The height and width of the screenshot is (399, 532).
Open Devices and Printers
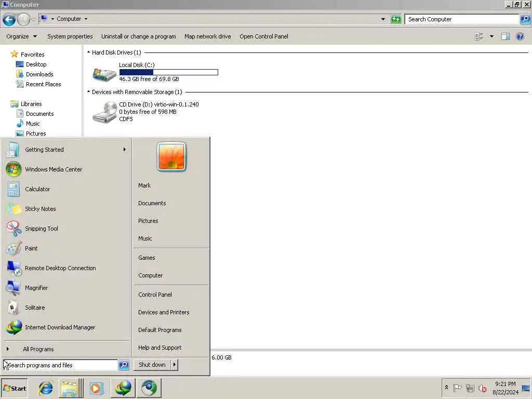[x=164, y=312]
